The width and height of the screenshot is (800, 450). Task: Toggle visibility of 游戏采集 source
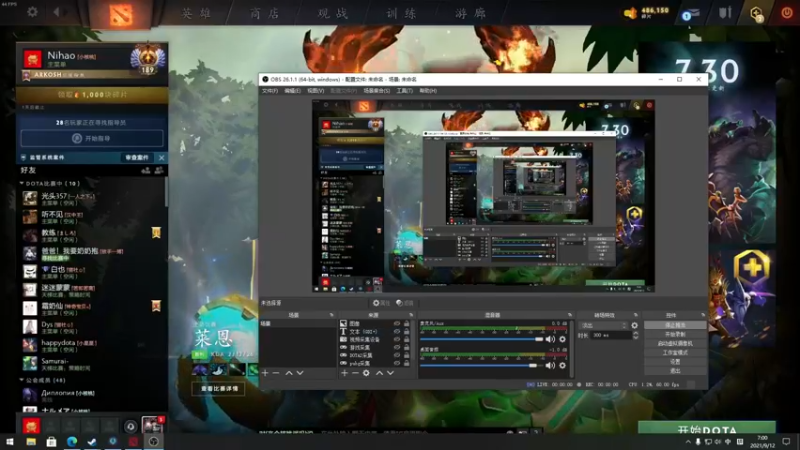(x=396, y=347)
